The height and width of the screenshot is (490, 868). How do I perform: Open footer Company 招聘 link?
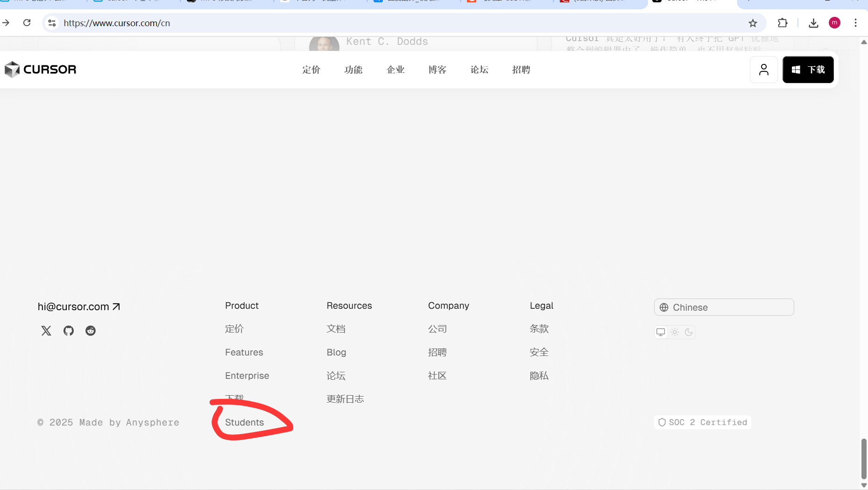click(x=438, y=352)
